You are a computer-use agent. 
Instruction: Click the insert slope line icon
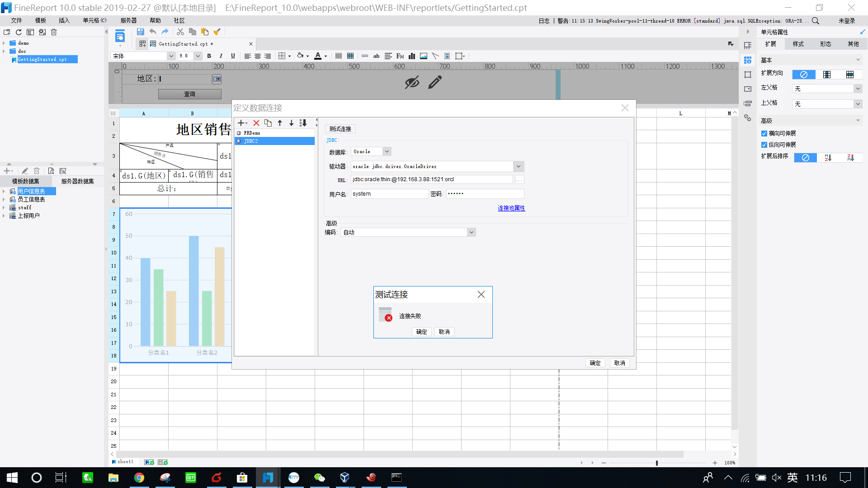[435, 56]
